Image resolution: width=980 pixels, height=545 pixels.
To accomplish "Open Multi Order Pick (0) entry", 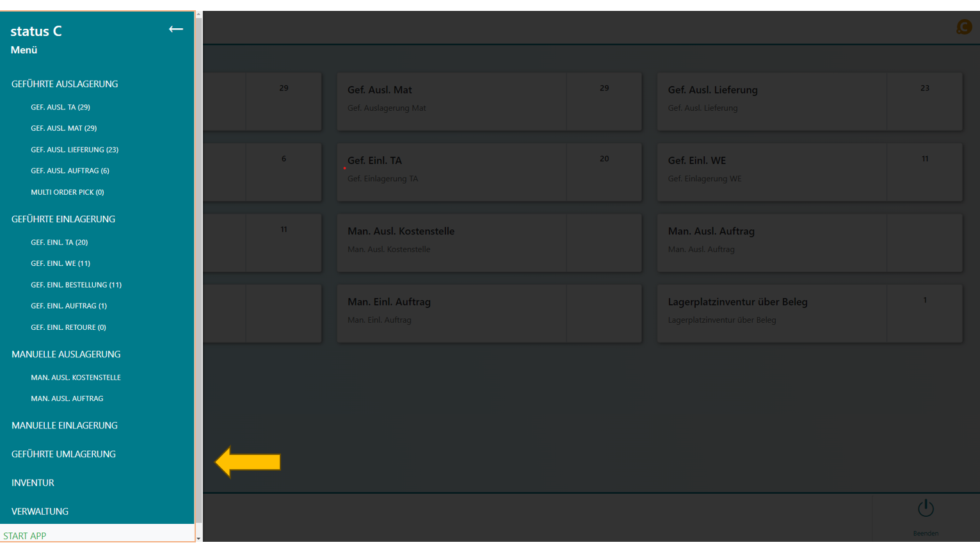I will pos(67,192).
